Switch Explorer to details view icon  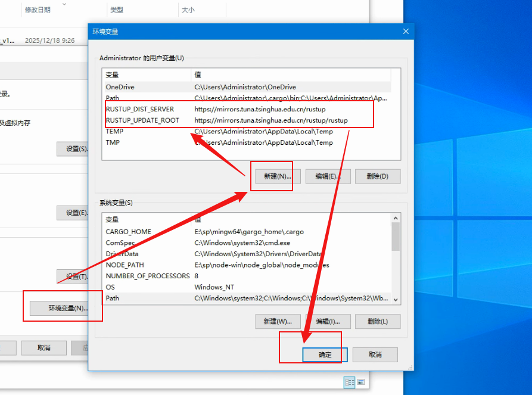tap(350, 382)
